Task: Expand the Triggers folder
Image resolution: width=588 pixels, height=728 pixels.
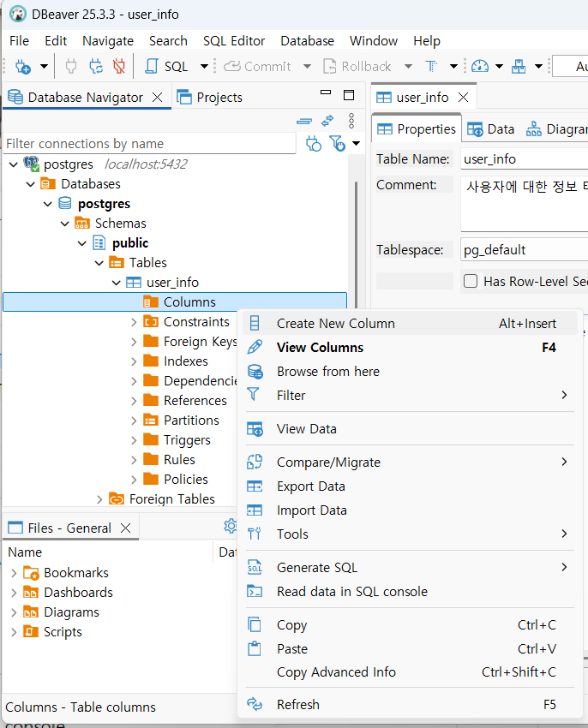Action: coord(134,440)
